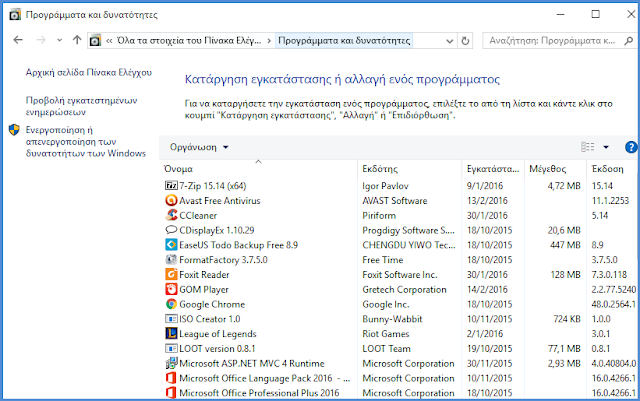640x401 pixels.
Task: Open the view options dropdown arrow
Action: pyautogui.click(x=606, y=147)
